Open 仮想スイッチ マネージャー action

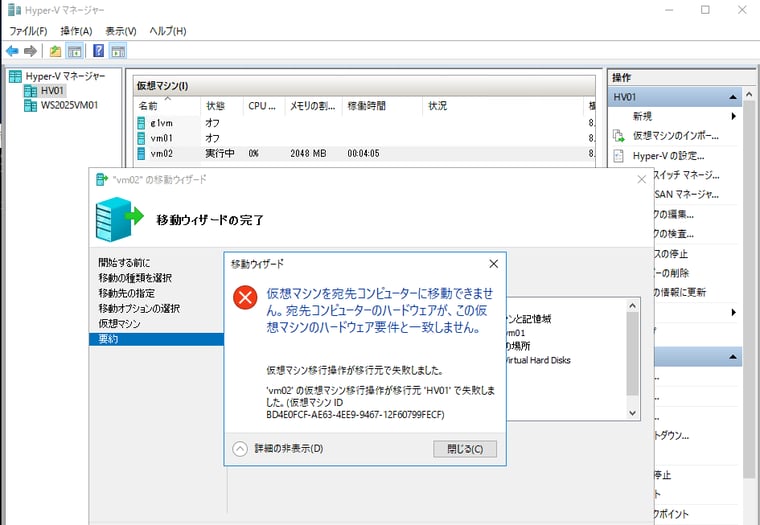tap(686, 175)
